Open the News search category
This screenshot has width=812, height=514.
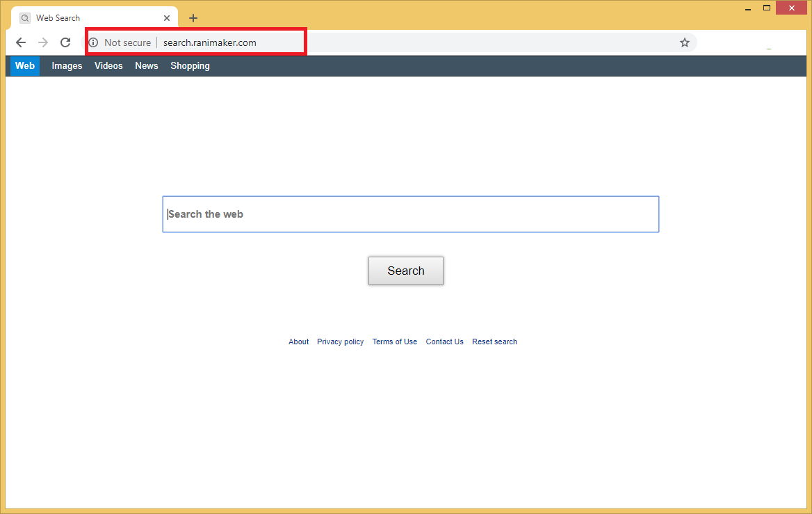(x=147, y=66)
